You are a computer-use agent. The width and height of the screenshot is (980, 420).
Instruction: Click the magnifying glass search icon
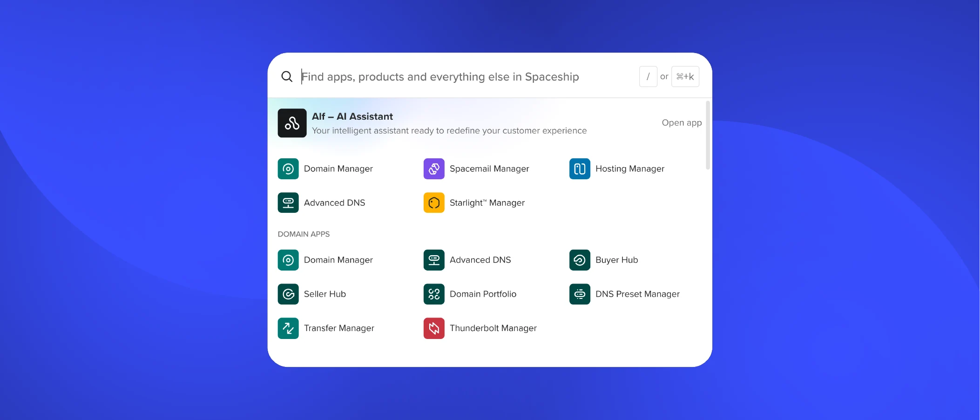287,76
